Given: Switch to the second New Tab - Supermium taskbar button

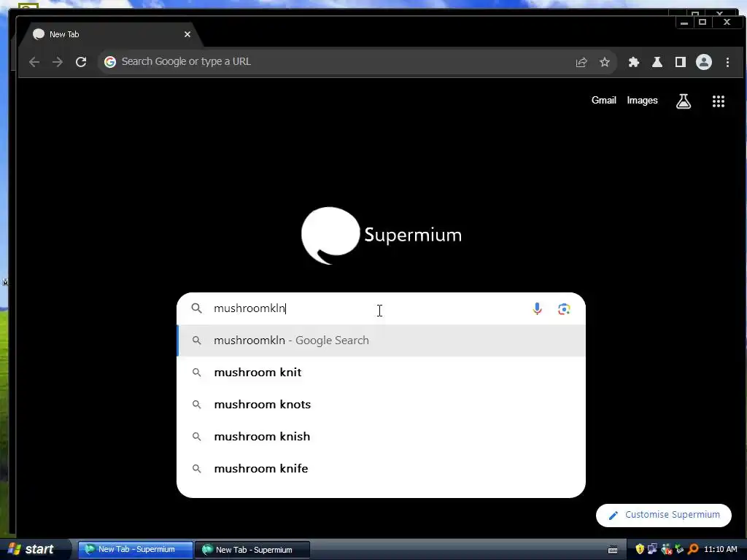Looking at the screenshot, I should [x=253, y=550].
